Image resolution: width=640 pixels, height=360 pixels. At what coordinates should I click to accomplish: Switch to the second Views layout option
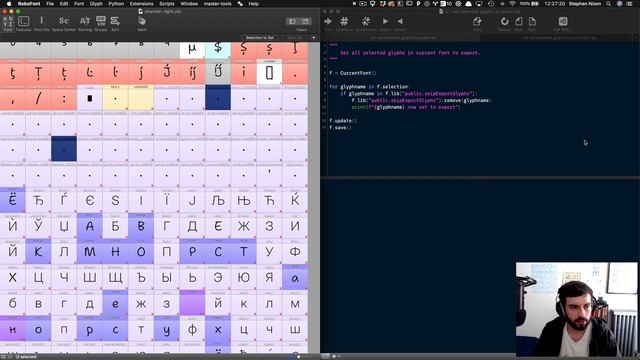click(x=305, y=21)
